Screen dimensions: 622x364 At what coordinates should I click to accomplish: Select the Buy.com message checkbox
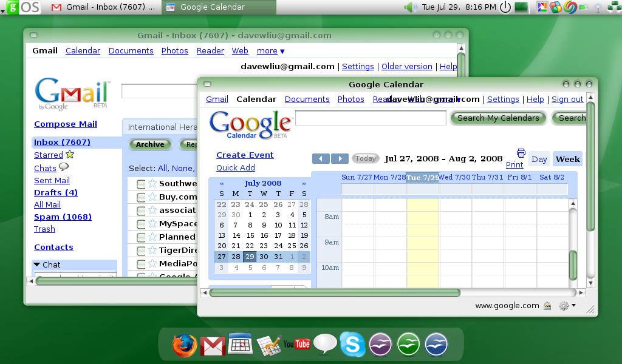(141, 197)
